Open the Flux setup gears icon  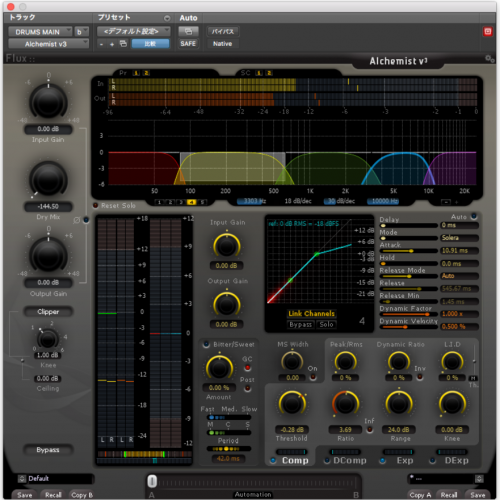489,59
